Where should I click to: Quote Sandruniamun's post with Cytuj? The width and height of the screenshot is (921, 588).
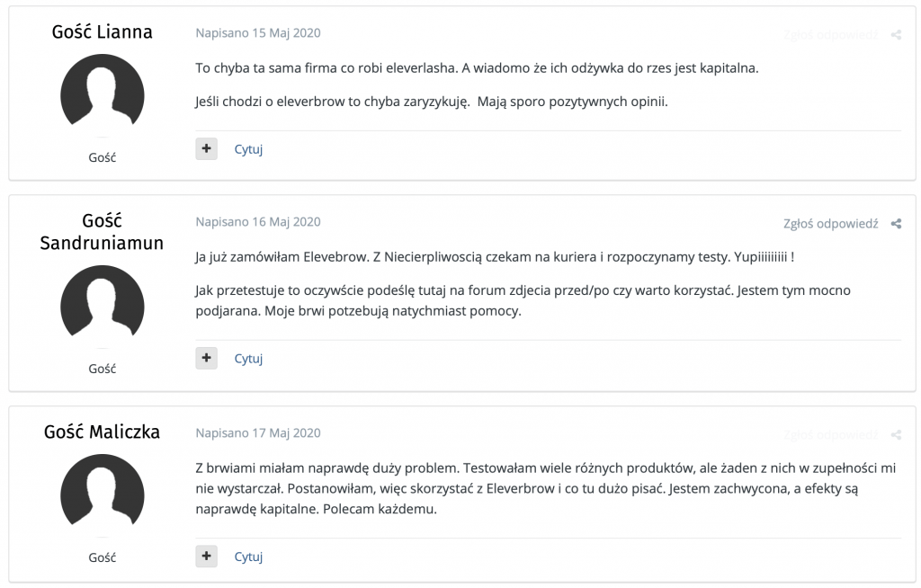tap(248, 359)
